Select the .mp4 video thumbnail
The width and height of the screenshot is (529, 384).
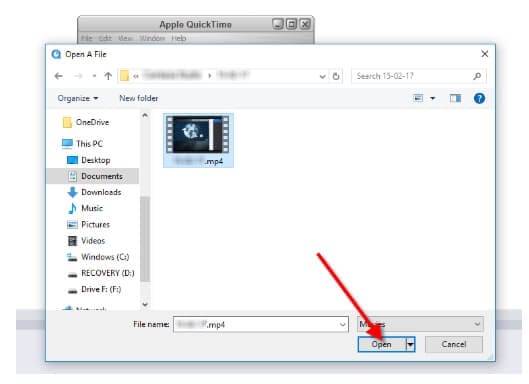(198, 140)
